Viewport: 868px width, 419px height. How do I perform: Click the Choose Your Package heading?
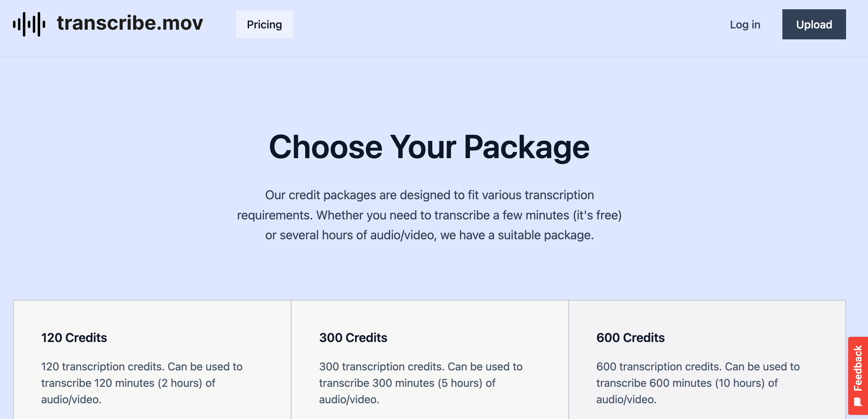pyautogui.click(x=430, y=147)
